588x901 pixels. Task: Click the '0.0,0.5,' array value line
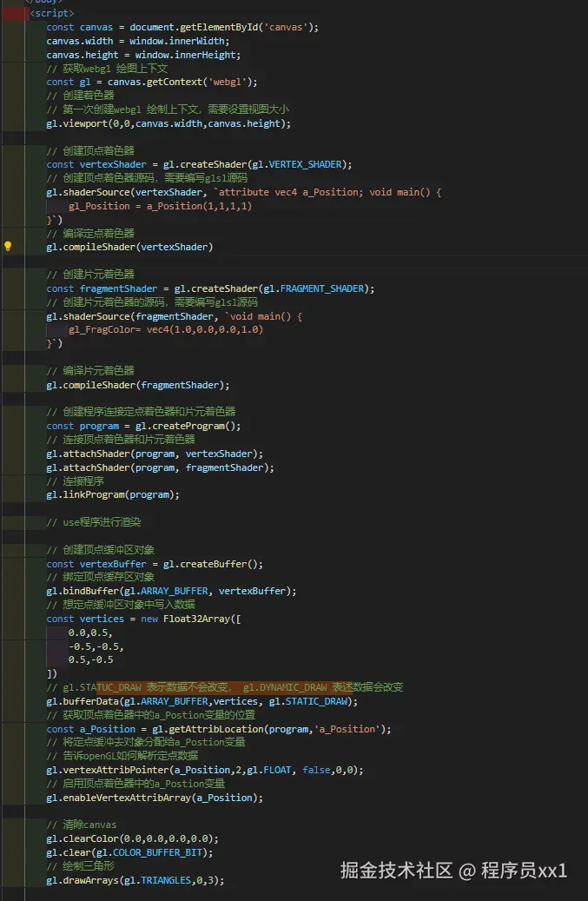click(x=90, y=633)
